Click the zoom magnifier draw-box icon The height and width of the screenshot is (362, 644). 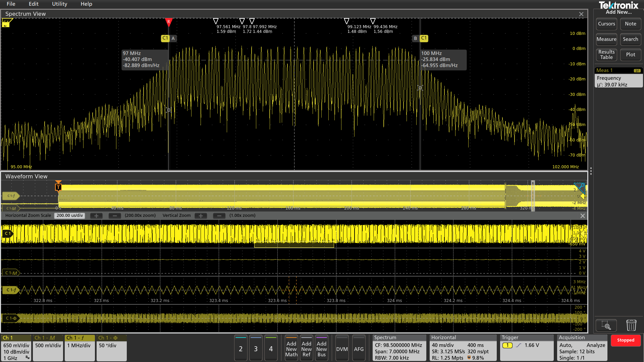[x=606, y=325]
